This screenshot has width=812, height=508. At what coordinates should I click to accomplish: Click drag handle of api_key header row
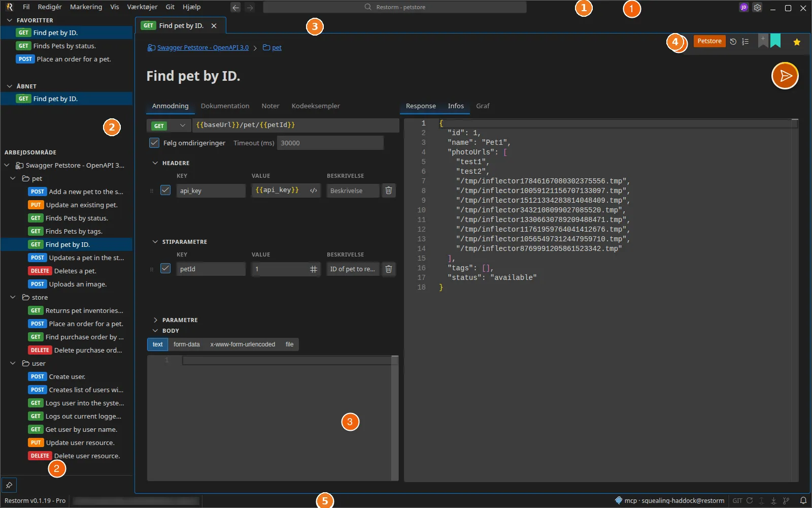click(x=151, y=191)
